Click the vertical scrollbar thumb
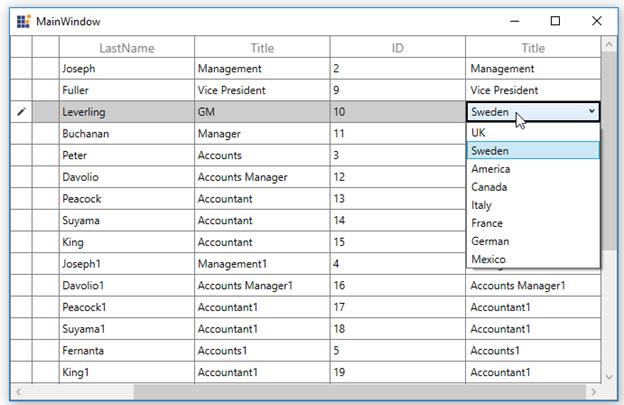The width and height of the screenshot is (624, 405). click(x=609, y=151)
